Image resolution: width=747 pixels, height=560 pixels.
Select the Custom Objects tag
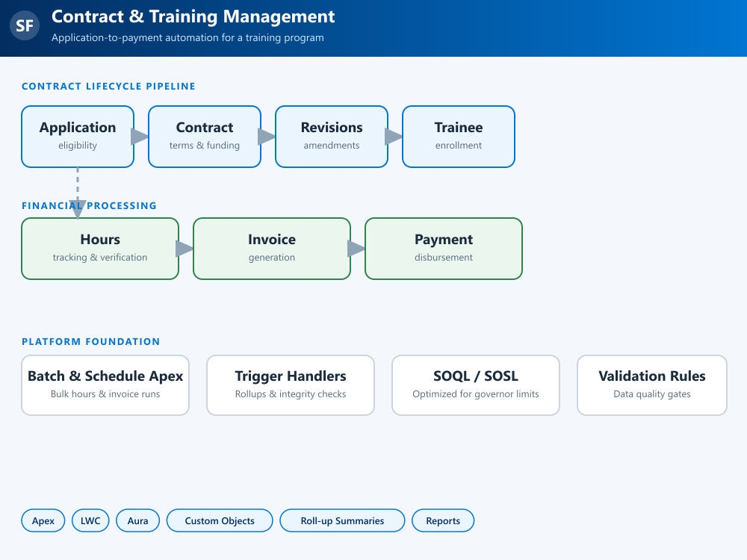pos(220,520)
